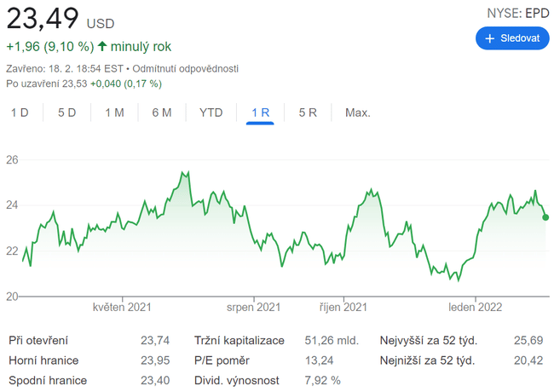Select the Max. time range
The width and height of the screenshot is (554, 392).
coord(357,112)
